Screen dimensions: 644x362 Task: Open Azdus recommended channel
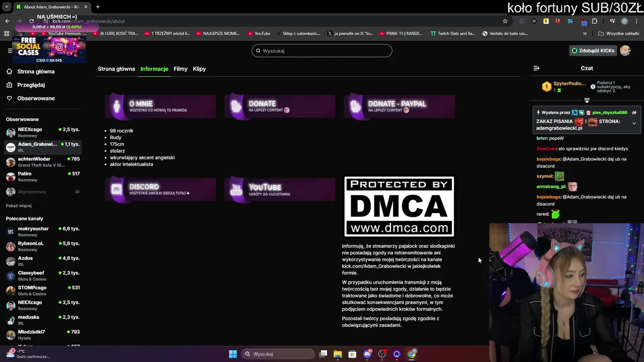[43, 261]
